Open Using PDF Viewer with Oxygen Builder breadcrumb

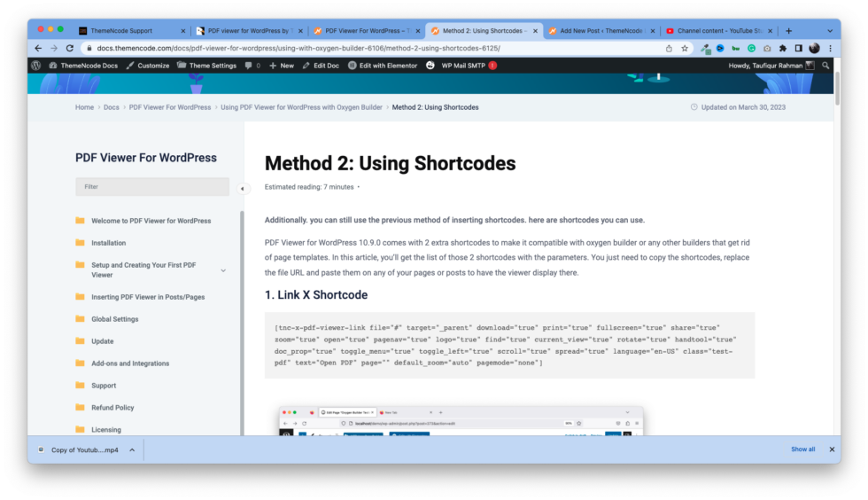coord(301,107)
